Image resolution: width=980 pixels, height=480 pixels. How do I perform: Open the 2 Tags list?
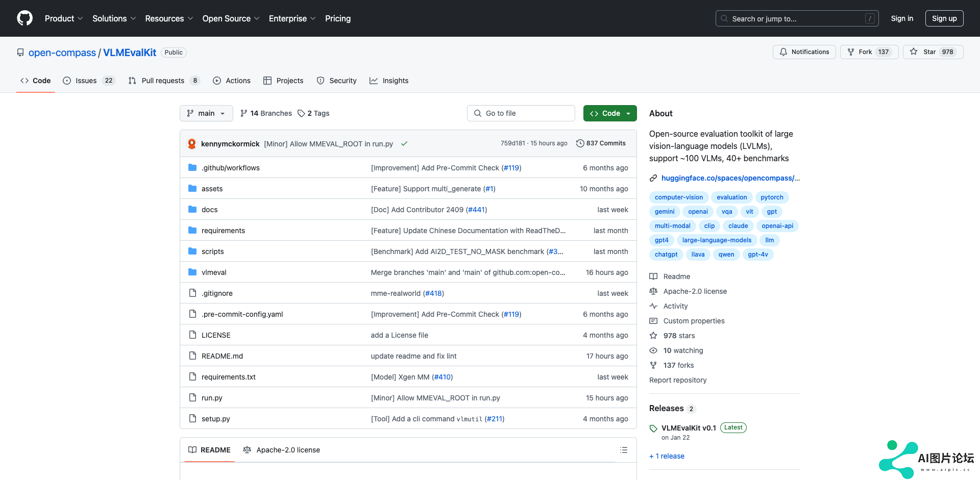pyautogui.click(x=313, y=113)
